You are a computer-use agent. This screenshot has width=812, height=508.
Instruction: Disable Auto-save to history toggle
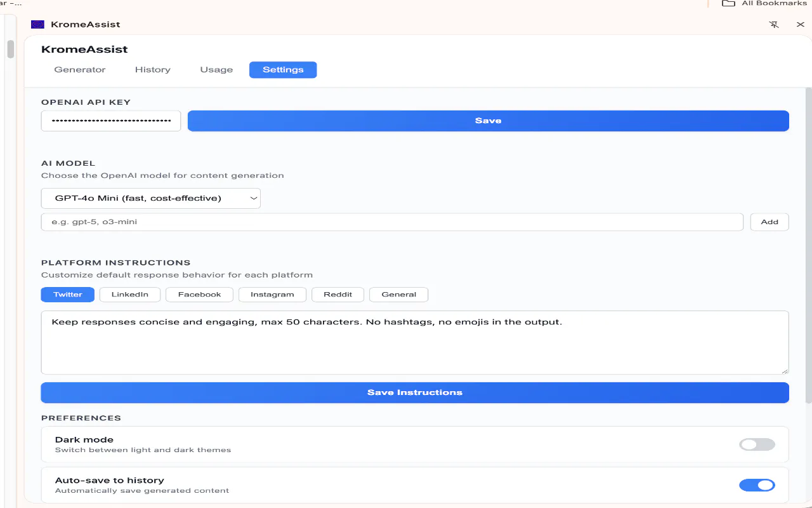757,485
